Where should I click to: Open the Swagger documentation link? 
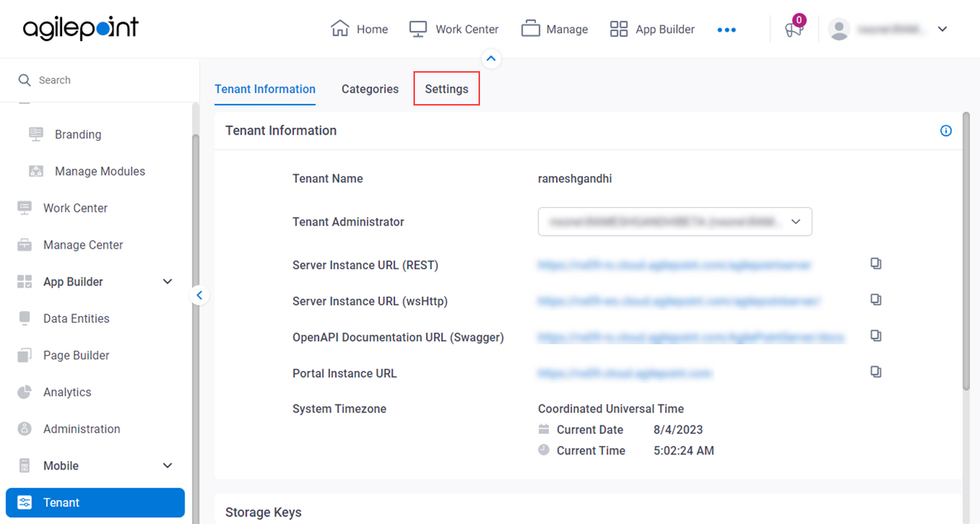(691, 337)
